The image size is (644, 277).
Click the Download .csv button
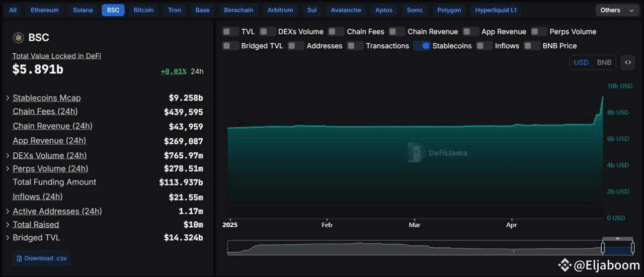42,258
